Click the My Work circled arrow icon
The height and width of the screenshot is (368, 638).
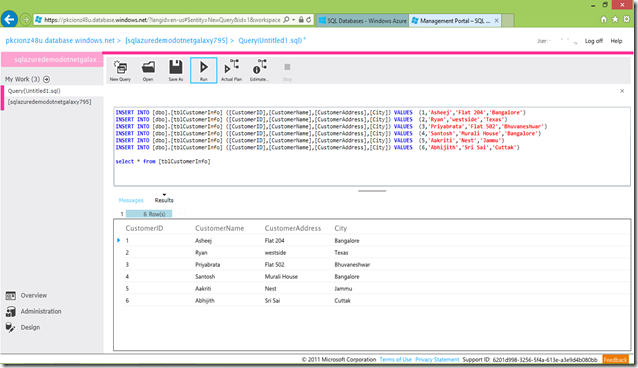46,79
